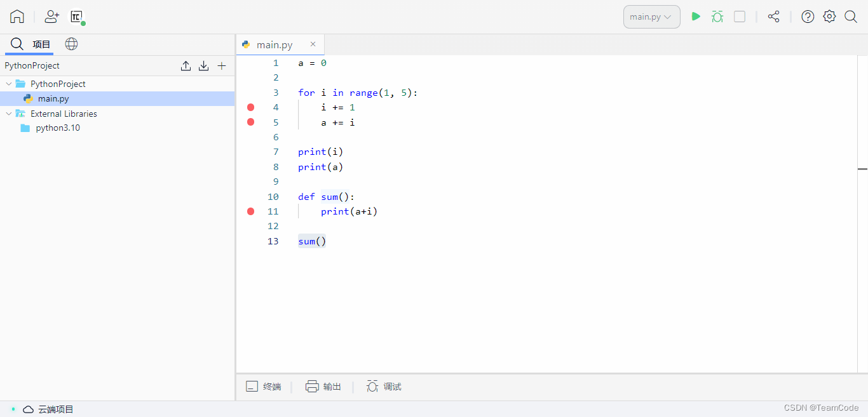Click the 'print(a+i)' code line
The height and width of the screenshot is (417, 868).
click(349, 211)
